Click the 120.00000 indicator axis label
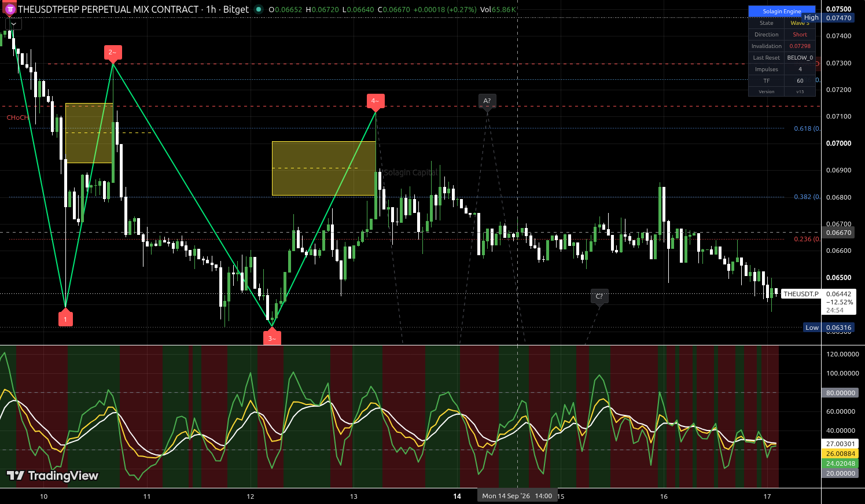865x504 pixels. coord(842,354)
